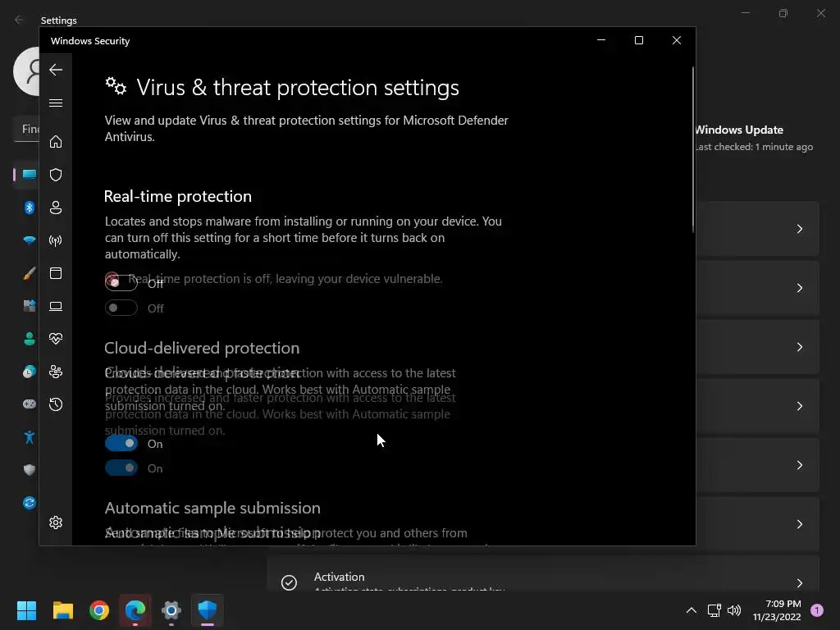Screen dimensions: 840x630
Task: Open network status in system tray
Action: 714,610
